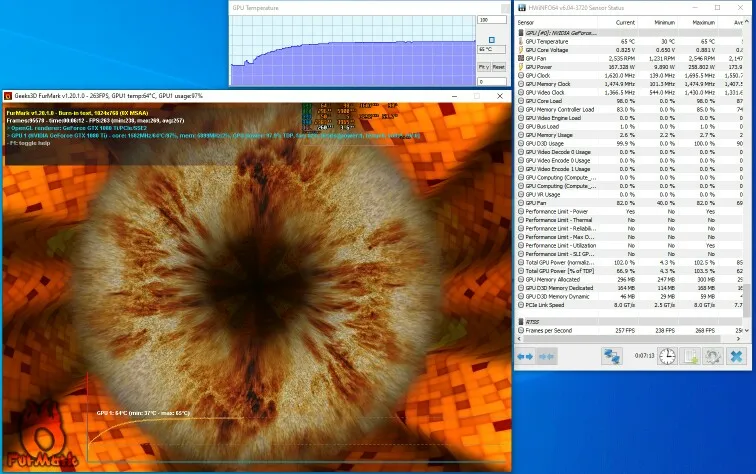Click the lightning icon beside GPU Power
Image resolution: width=756 pixels, height=474 pixels.
[x=521, y=67]
